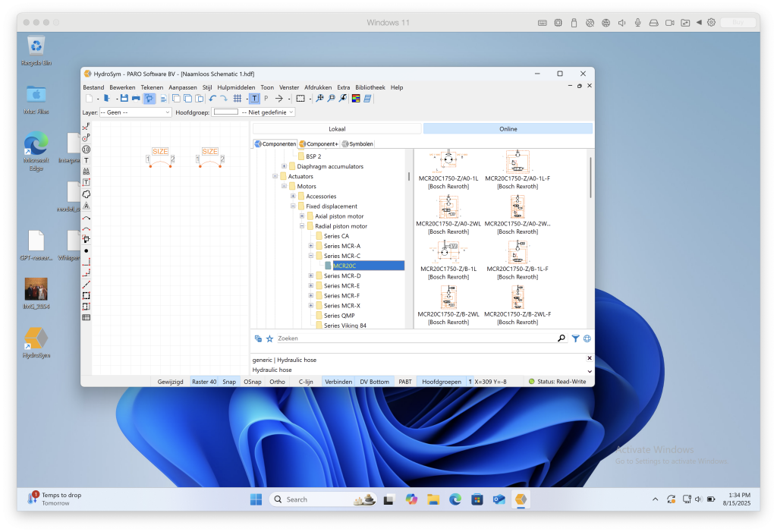The height and width of the screenshot is (532, 777).
Task: Open the Hulpmiddelen menu
Action: (x=236, y=87)
